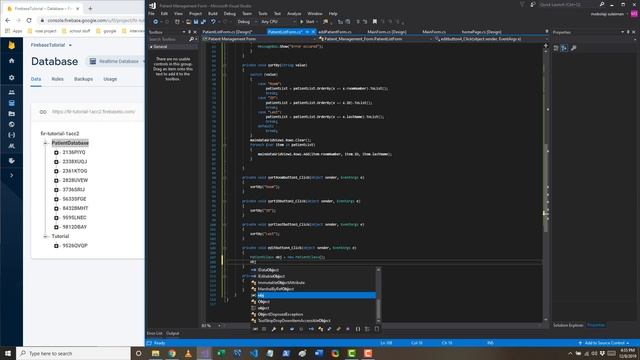This screenshot has width=640, height=360.
Task: Expand the 9526QVQP node under Tutorial
Action: click(x=56, y=246)
